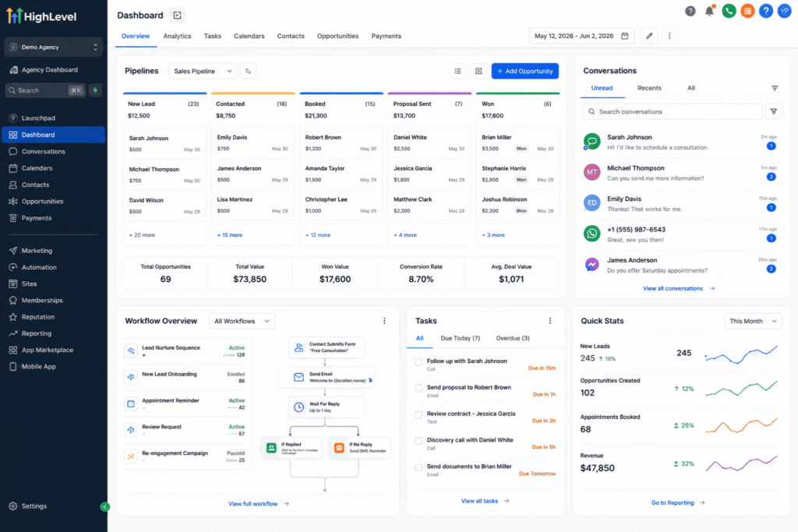Expand + 15 more in Contacted column
This screenshot has height=532, width=798.
[230, 235]
